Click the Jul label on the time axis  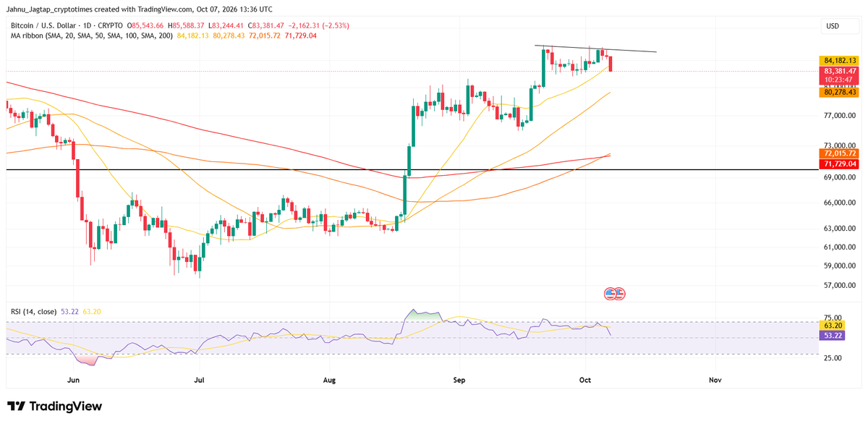(x=200, y=379)
